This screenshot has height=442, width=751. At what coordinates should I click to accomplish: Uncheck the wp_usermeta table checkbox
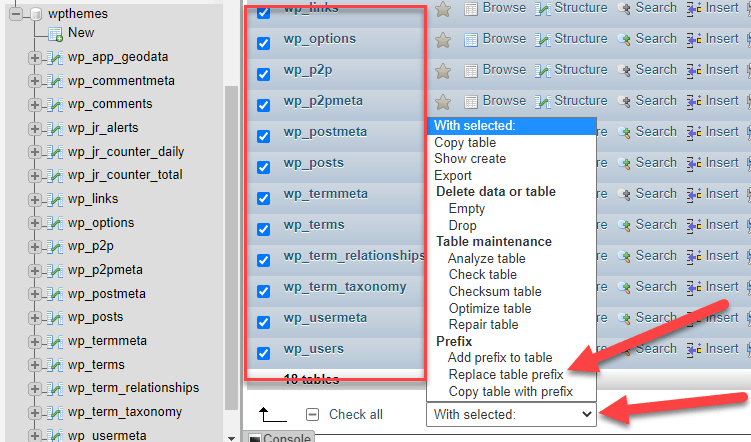click(x=263, y=322)
